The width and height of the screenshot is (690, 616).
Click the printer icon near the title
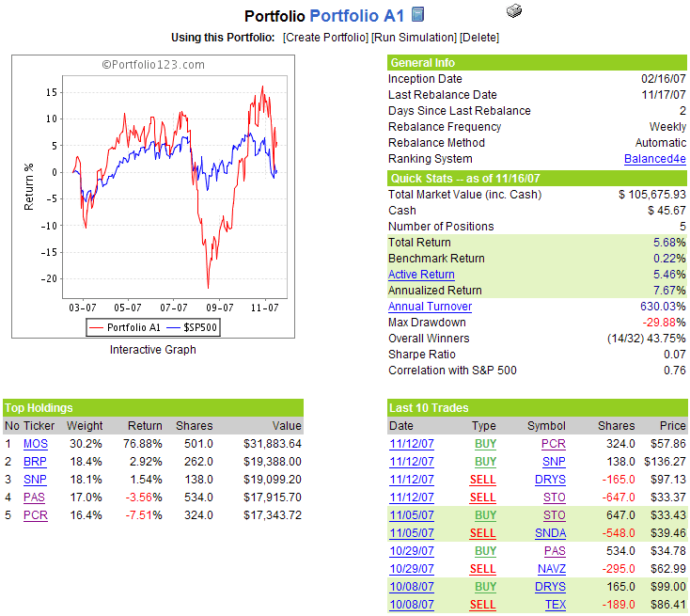coord(514,10)
